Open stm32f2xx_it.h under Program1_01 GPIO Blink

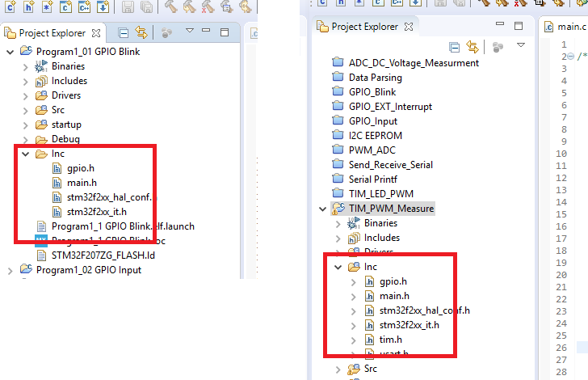pyautogui.click(x=97, y=212)
